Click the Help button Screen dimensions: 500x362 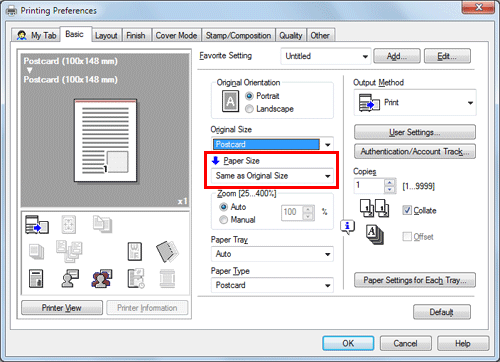(x=463, y=343)
